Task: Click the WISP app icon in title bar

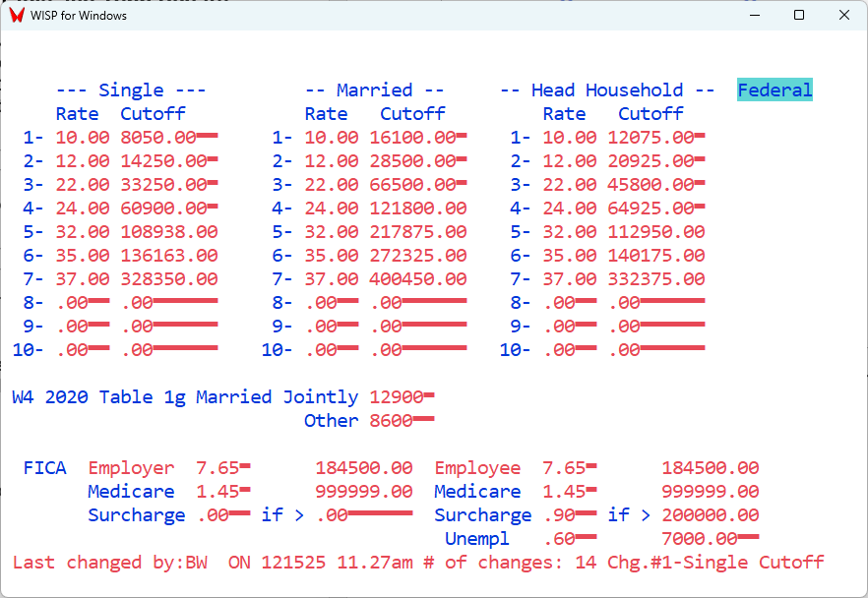Action: (17, 15)
